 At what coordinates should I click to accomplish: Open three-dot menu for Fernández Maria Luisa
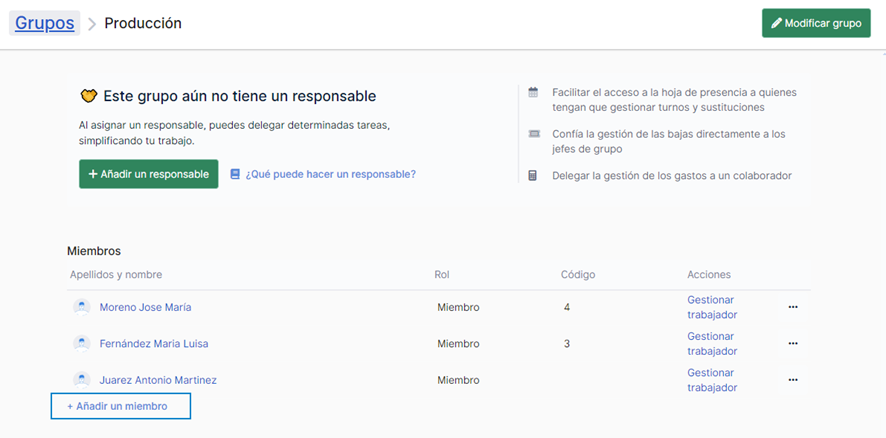point(793,343)
